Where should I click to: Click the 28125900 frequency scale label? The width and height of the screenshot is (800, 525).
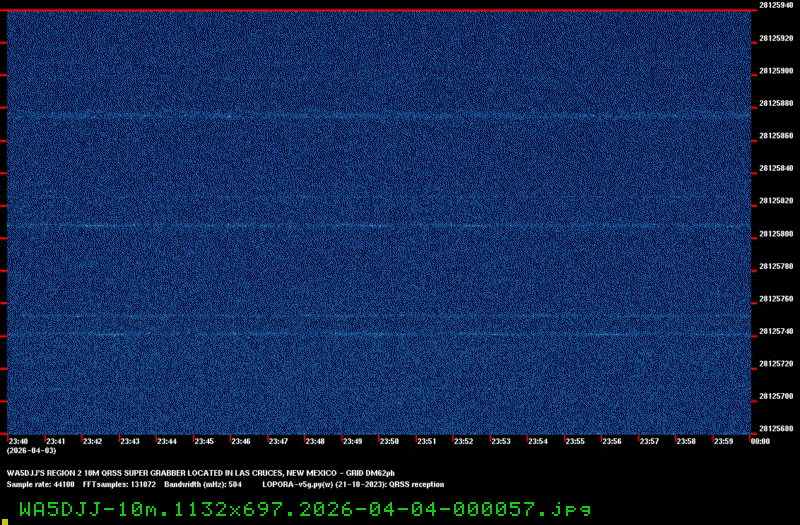(776, 71)
